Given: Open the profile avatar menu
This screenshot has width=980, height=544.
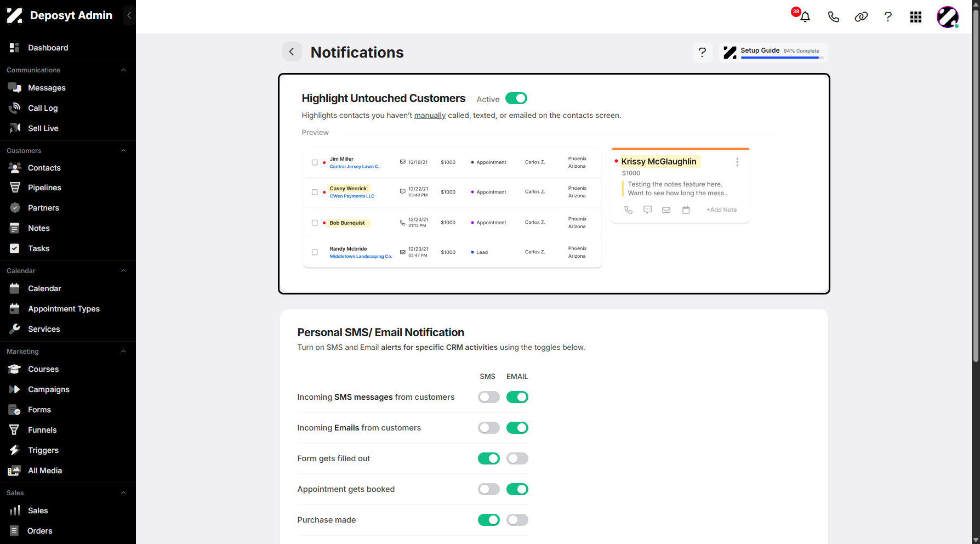Looking at the screenshot, I should 947,17.
